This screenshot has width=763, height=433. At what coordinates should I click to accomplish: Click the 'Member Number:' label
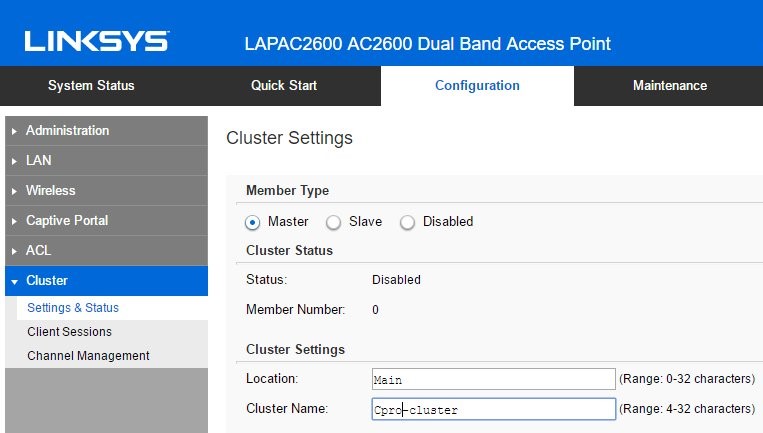click(x=295, y=309)
